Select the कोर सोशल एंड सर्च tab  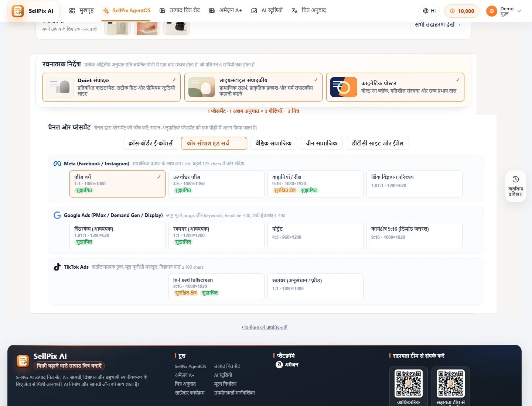click(x=214, y=143)
